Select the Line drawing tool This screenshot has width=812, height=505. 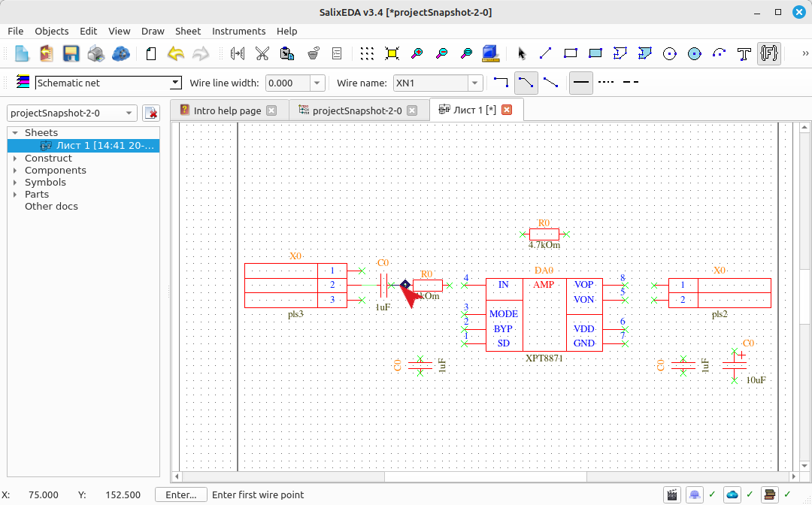[545, 54]
